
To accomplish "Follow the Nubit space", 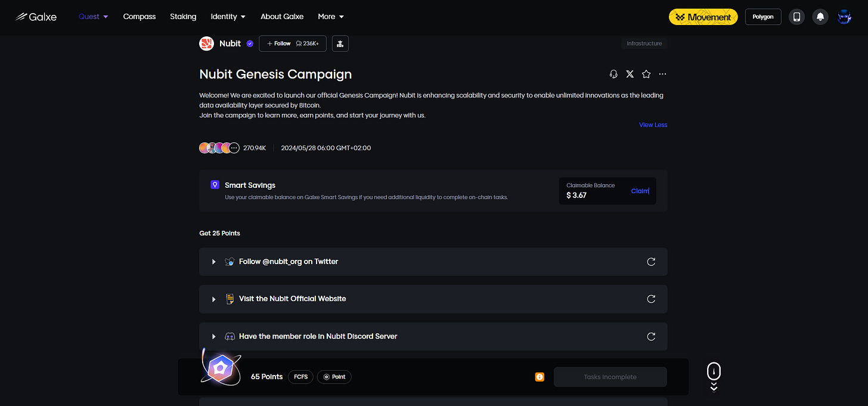I will point(293,44).
